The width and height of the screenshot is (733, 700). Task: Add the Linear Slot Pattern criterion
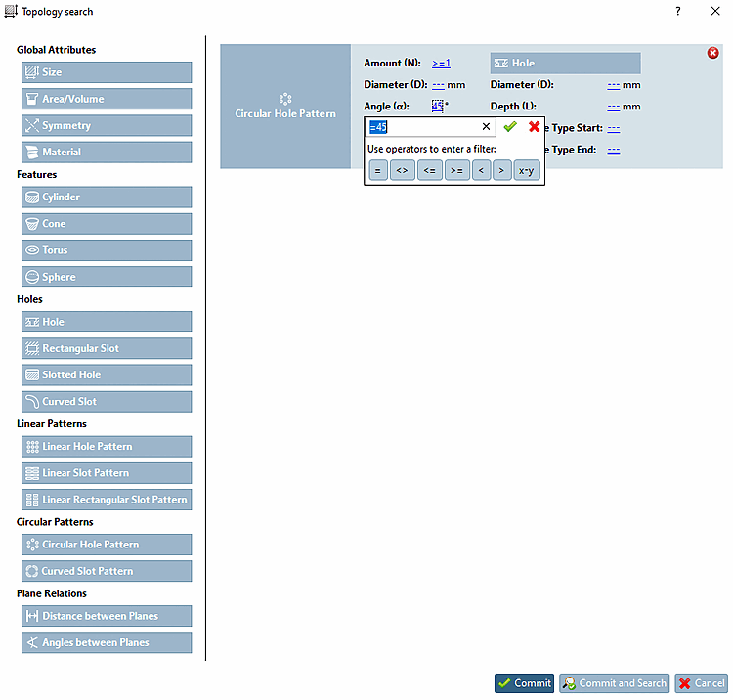point(107,473)
